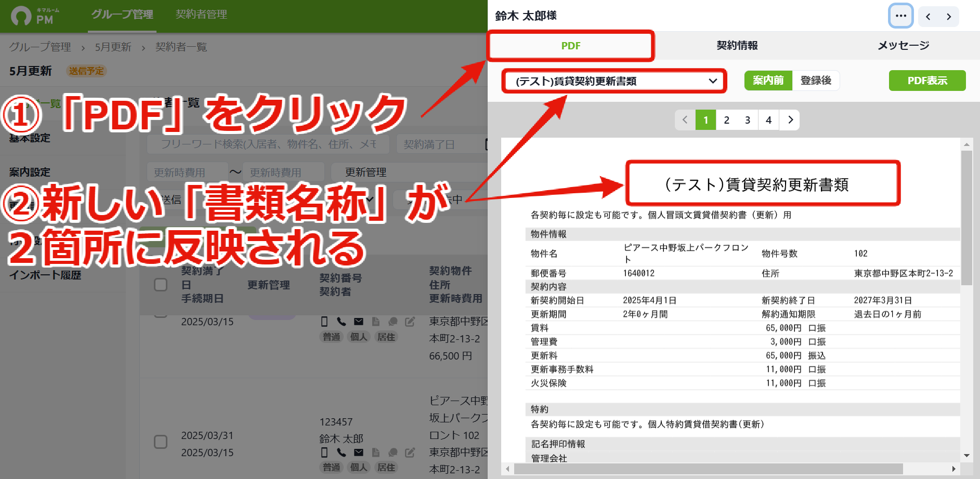Go to the previous contractor with left arrow

(x=928, y=17)
